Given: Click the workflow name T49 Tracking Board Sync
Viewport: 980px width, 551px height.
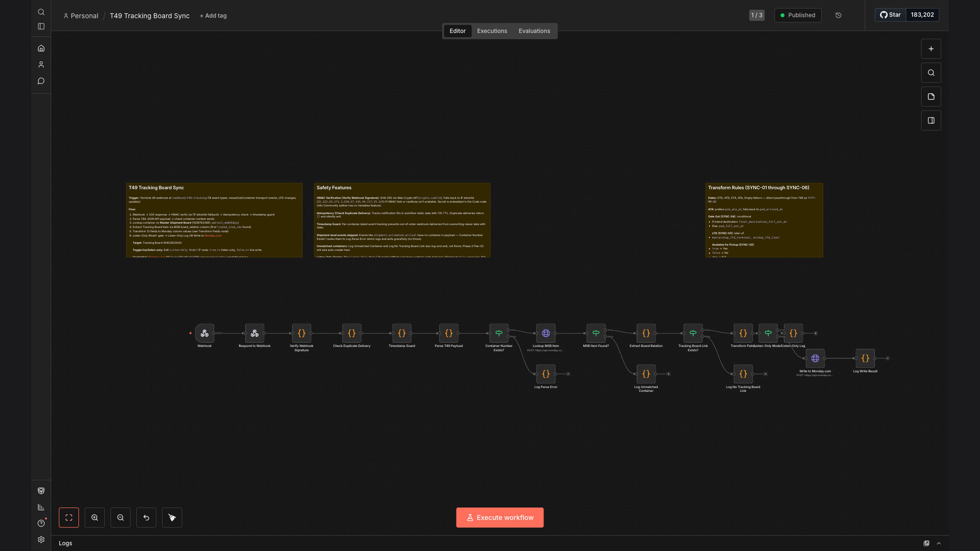Looking at the screenshot, I should click(x=150, y=16).
